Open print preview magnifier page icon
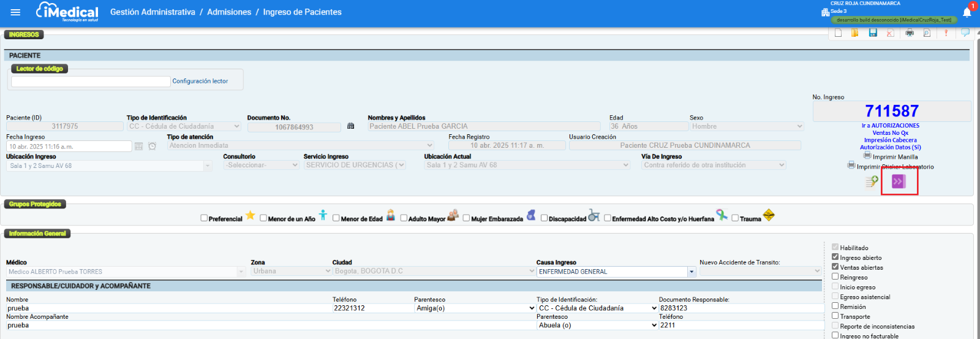 coord(927,33)
